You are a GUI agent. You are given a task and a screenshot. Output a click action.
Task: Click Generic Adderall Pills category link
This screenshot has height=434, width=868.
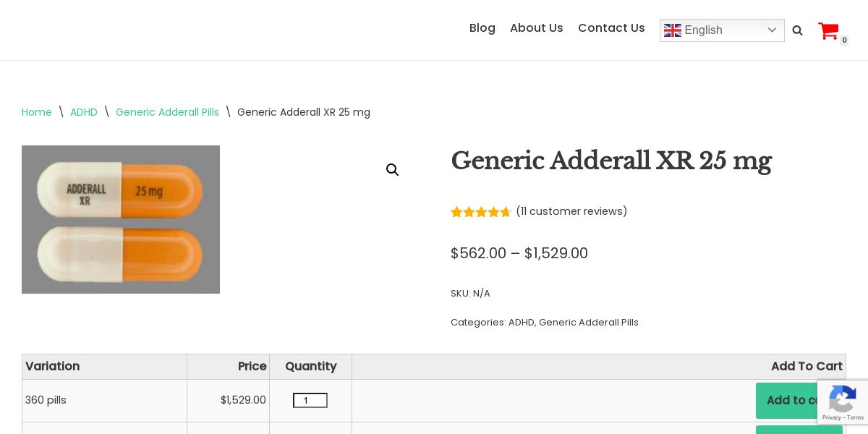coord(588,323)
